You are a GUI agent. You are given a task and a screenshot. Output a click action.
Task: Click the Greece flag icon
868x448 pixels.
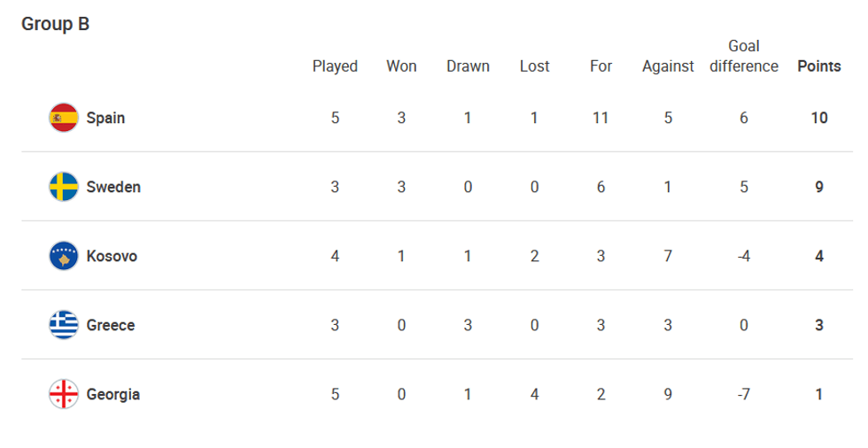64,325
